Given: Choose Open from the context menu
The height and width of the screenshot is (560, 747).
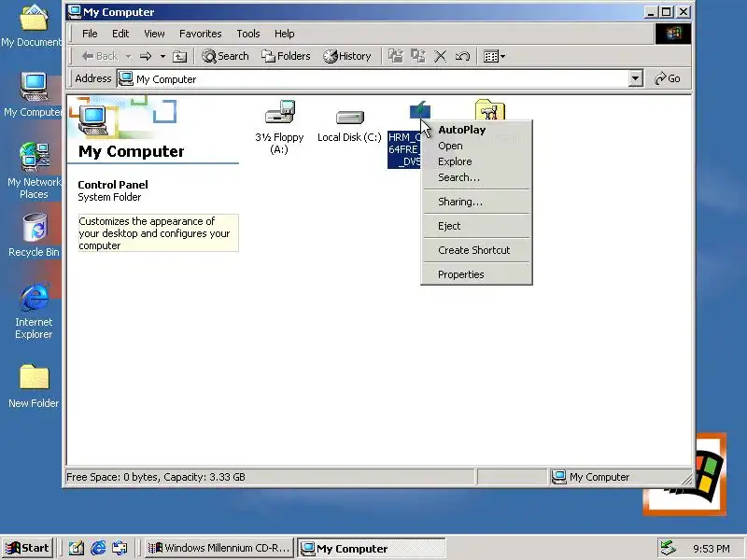Looking at the screenshot, I should pyautogui.click(x=476, y=146).
